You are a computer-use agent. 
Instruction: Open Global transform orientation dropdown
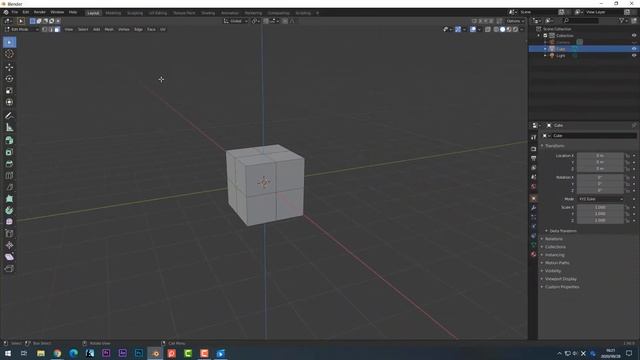click(x=236, y=21)
